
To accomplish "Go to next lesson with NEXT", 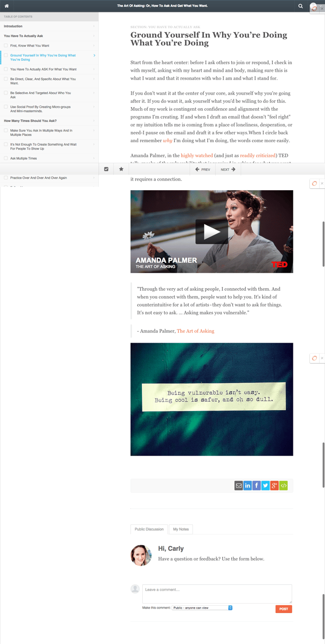I will pyautogui.click(x=228, y=169).
